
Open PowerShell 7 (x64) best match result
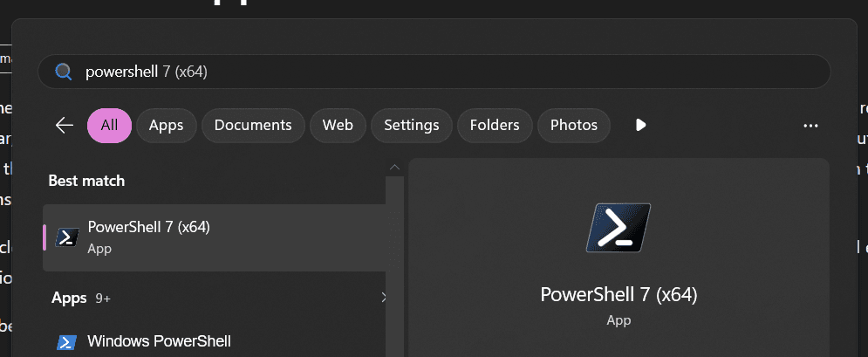[x=215, y=237]
